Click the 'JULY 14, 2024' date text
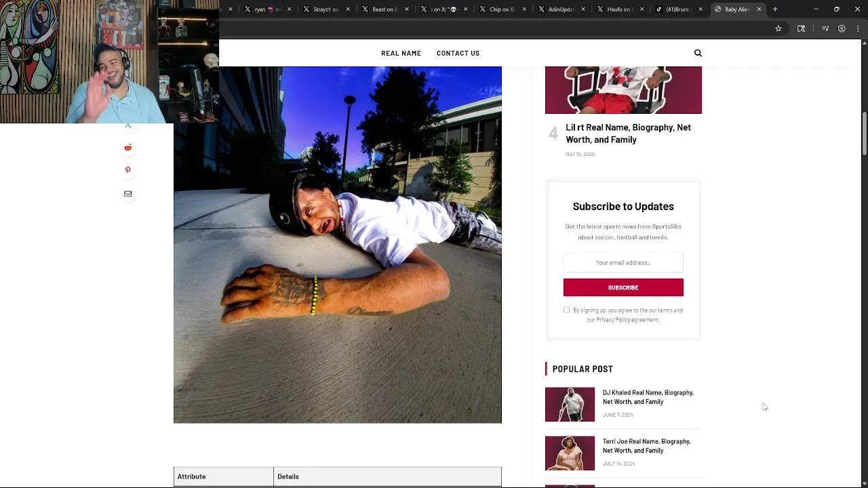This screenshot has width=868, height=488. (618, 464)
